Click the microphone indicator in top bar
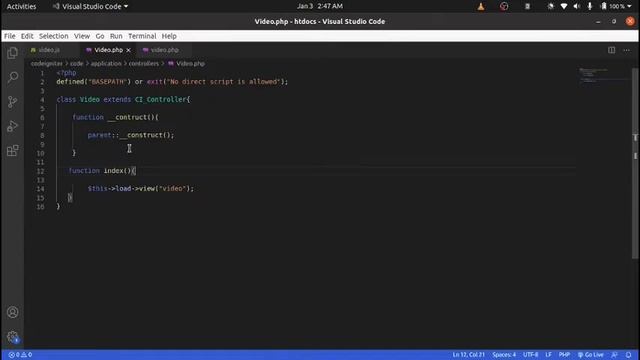The height and width of the screenshot is (360, 640). pos(590,6)
